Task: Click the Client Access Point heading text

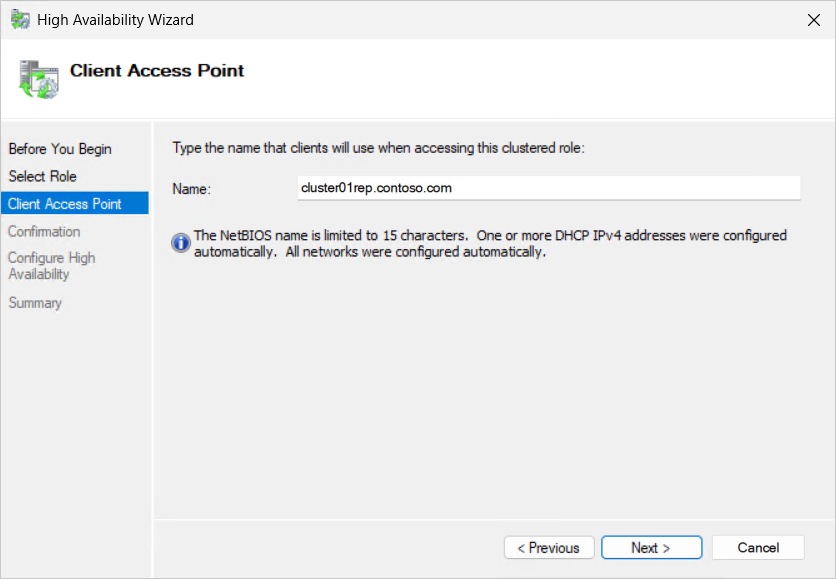Action: (157, 70)
